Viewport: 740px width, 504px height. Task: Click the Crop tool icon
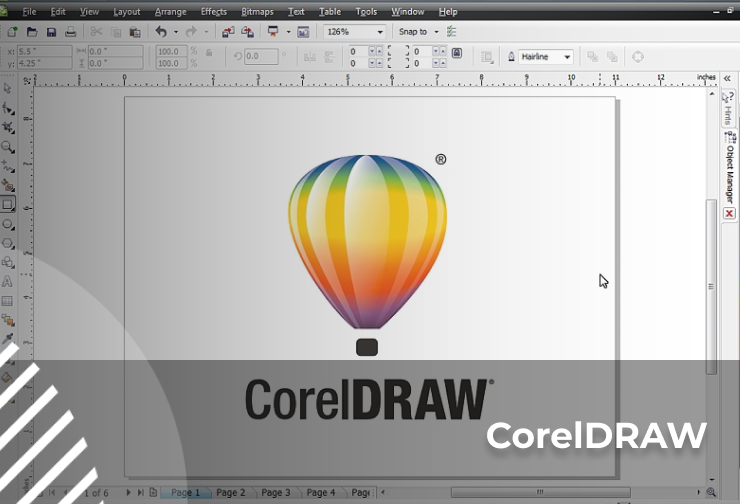point(8,128)
